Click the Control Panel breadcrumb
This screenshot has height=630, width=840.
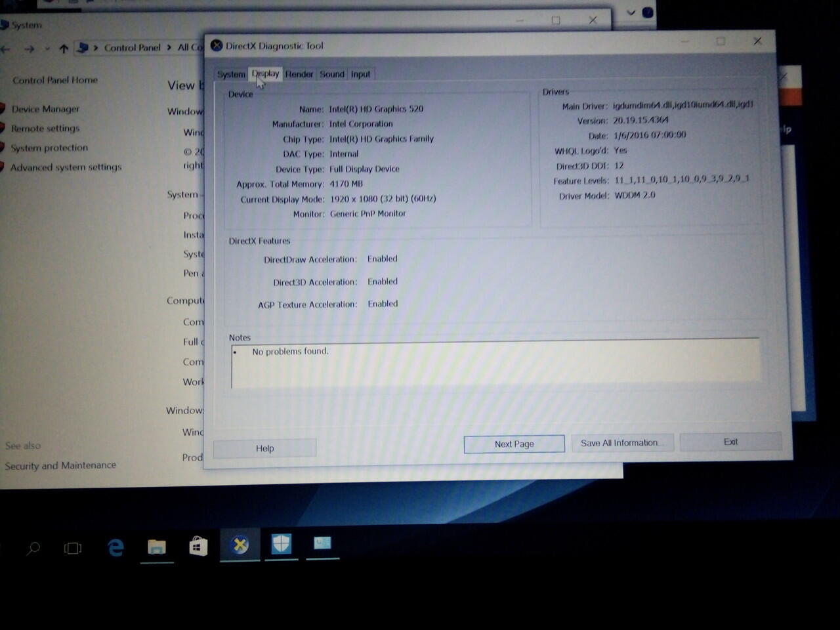click(x=132, y=47)
